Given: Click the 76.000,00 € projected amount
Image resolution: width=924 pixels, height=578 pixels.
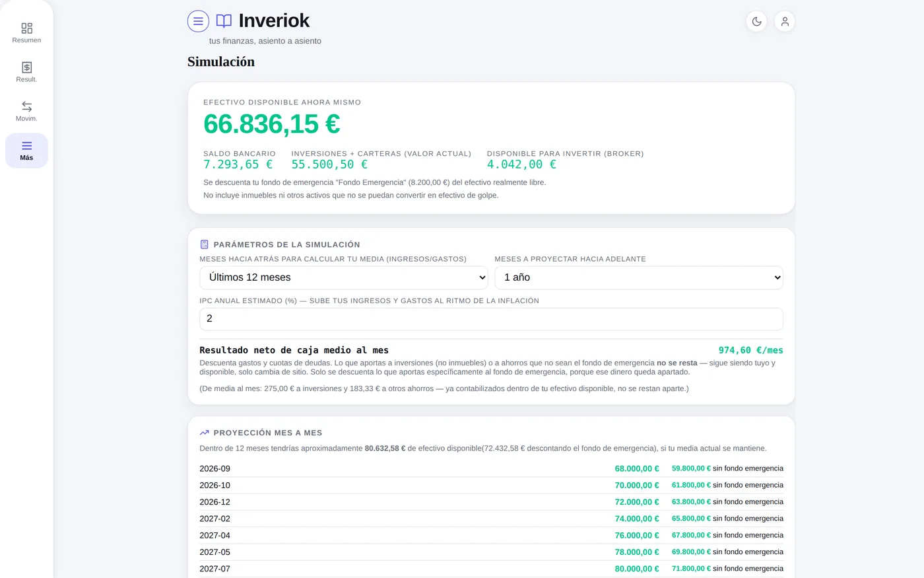Looking at the screenshot, I should [x=637, y=535].
